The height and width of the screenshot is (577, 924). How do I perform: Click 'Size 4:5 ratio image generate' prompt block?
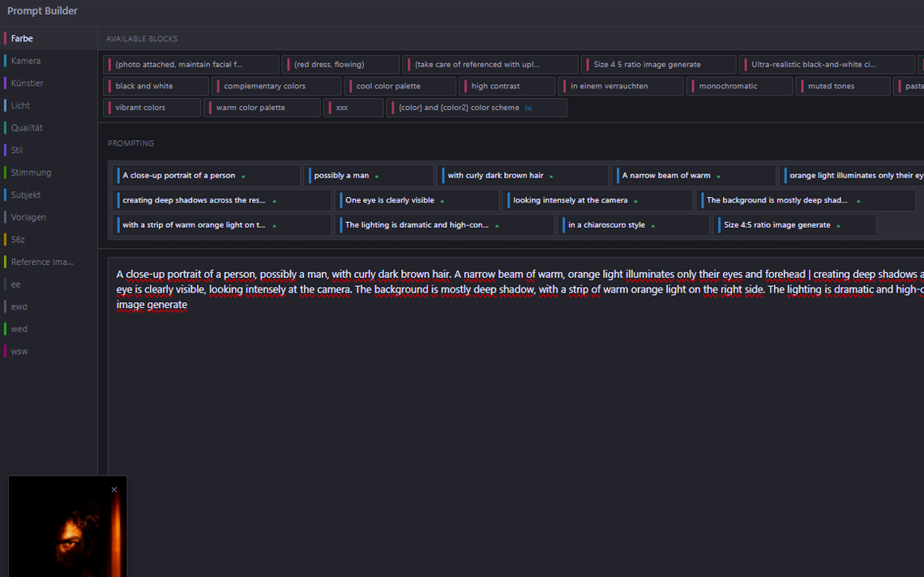click(776, 225)
